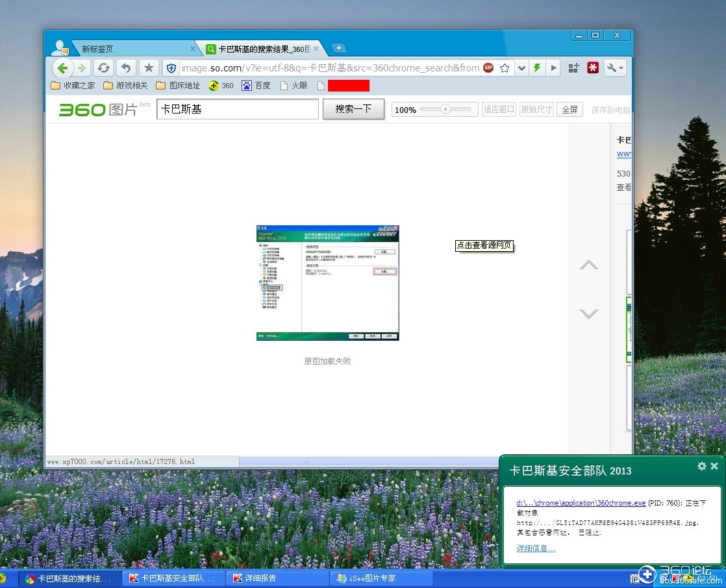Go to next image with down chevron
Image resolution: width=726 pixels, height=588 pixels.
589,313
